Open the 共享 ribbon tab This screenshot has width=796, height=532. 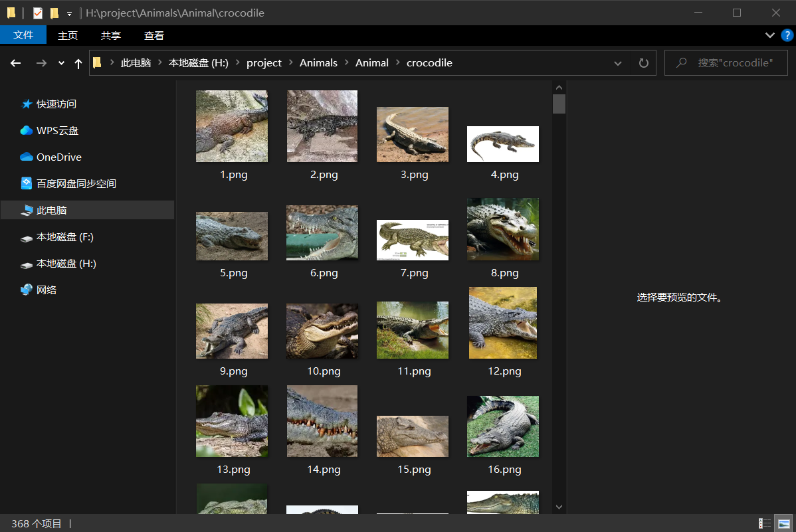click(x=111, y=36)
